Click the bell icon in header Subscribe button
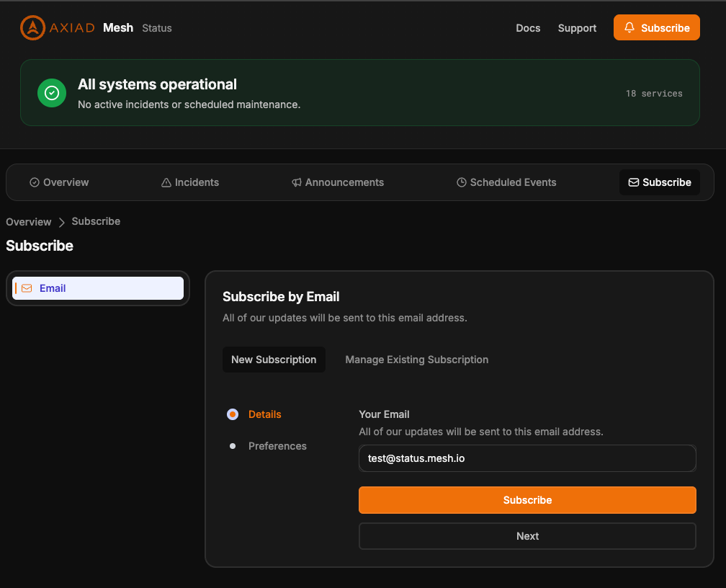726x588 pixels. (629, 27)
